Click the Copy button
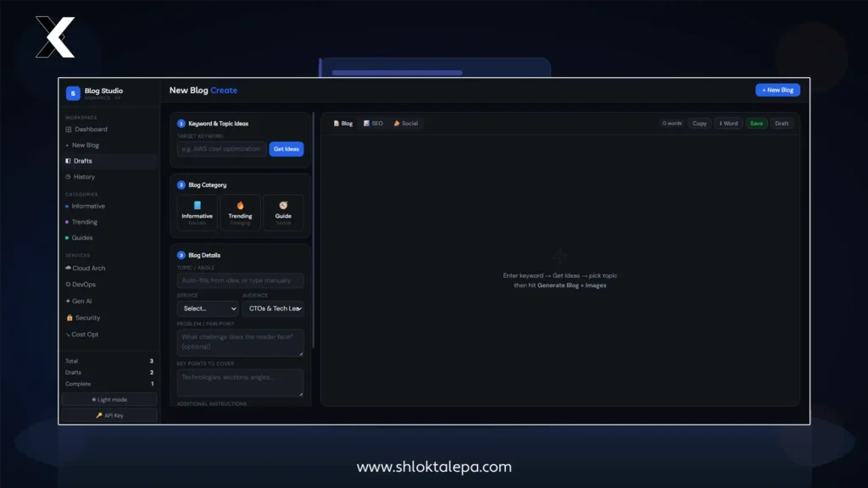 click(x=699, y=124)
